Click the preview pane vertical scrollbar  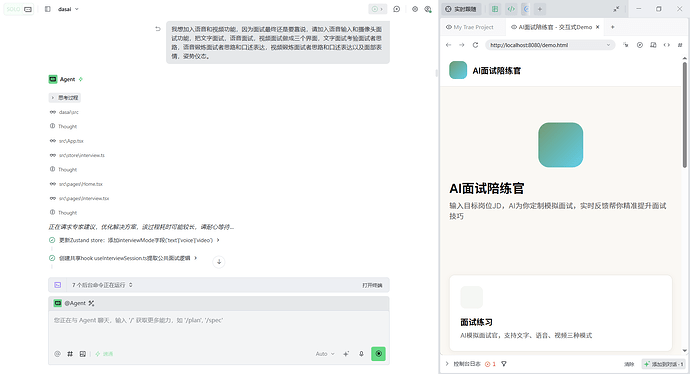click(685, 114)
